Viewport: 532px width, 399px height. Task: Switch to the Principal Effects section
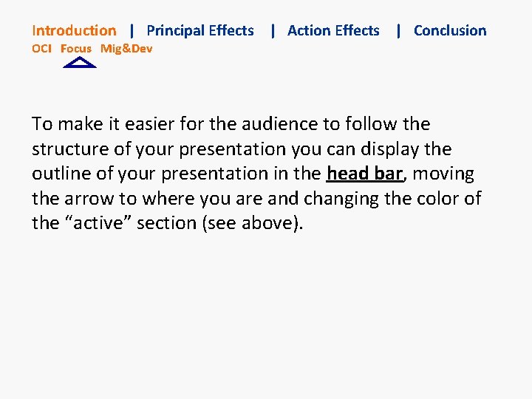point(200,30)
